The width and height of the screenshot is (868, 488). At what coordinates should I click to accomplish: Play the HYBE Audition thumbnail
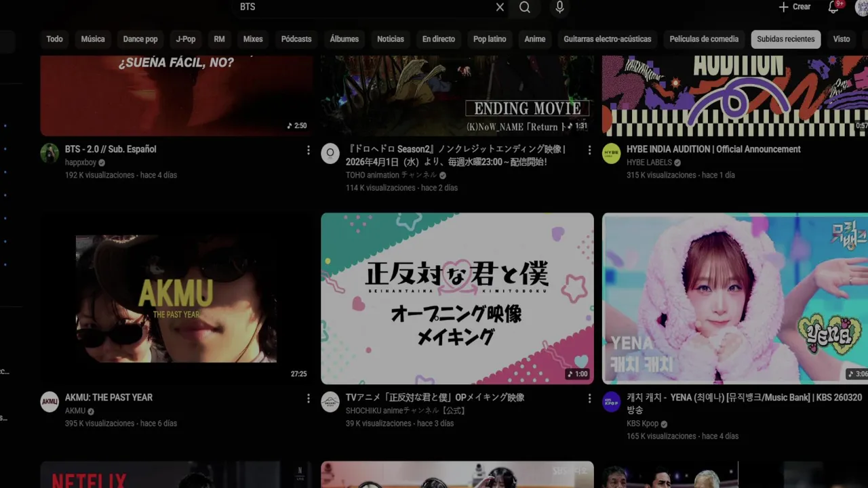coord(735,96)
